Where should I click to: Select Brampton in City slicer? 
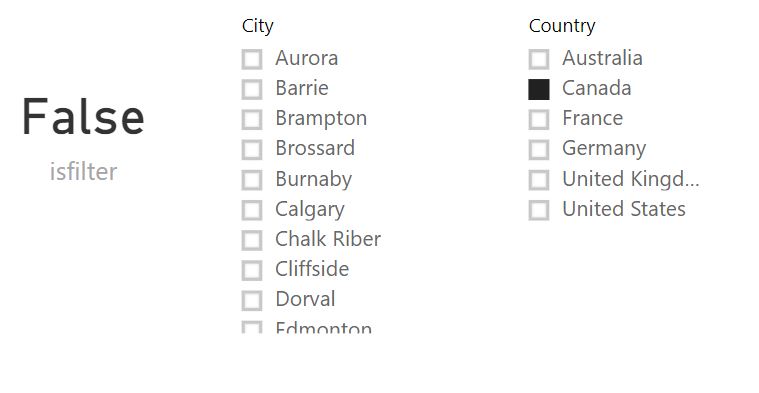point(252,120)
